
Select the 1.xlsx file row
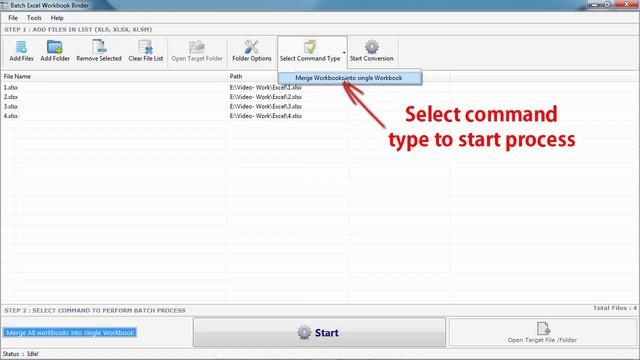click(x=318, y=87)
